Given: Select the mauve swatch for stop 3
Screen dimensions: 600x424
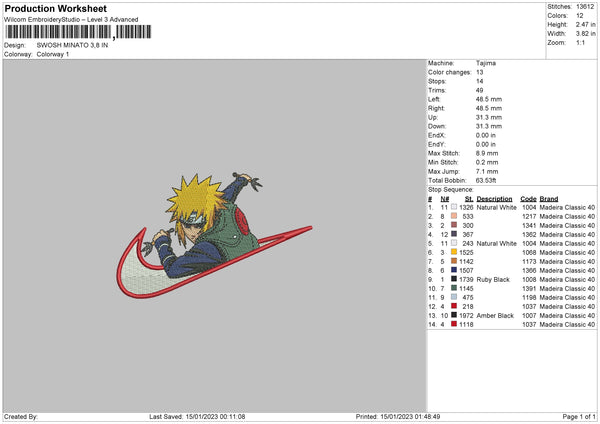Looking at the screenshot, I should pos(454,225).
